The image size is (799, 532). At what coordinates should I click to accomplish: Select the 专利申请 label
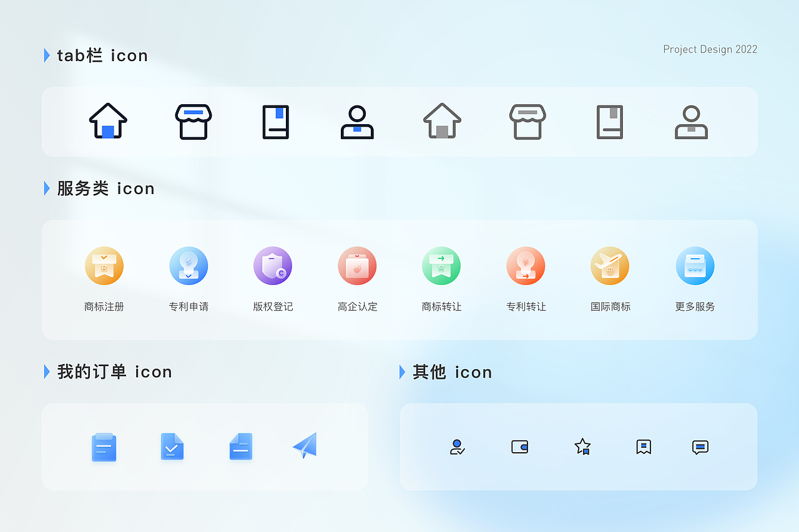pyautogui.click(x=189, y=307)
